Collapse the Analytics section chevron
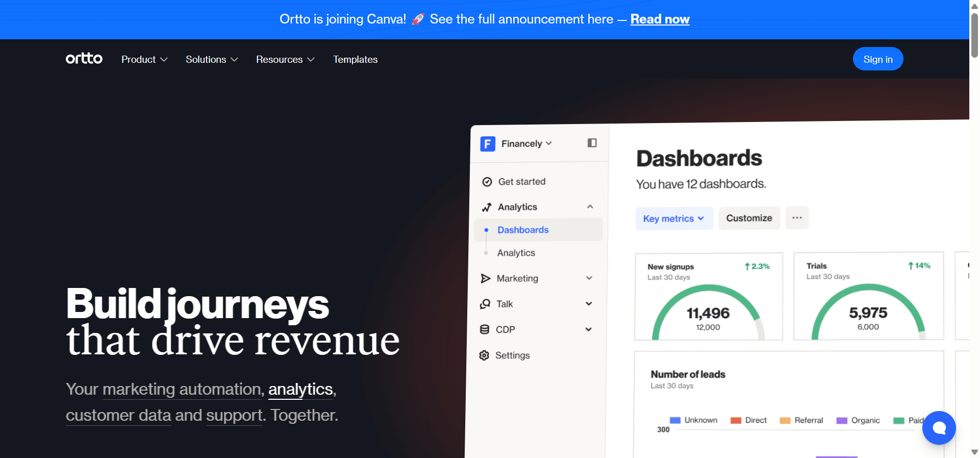This screenshot has height=458, width=980. pos(590,207)
